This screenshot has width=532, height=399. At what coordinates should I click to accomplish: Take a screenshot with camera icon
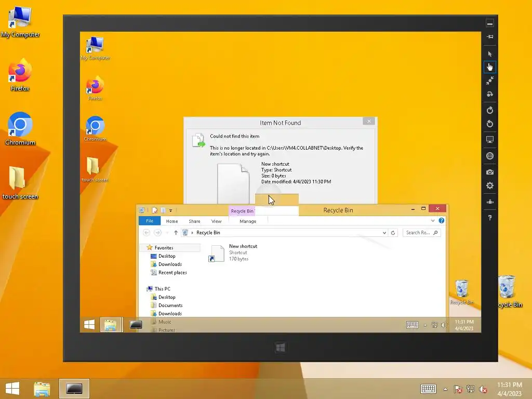pos(489,172)
